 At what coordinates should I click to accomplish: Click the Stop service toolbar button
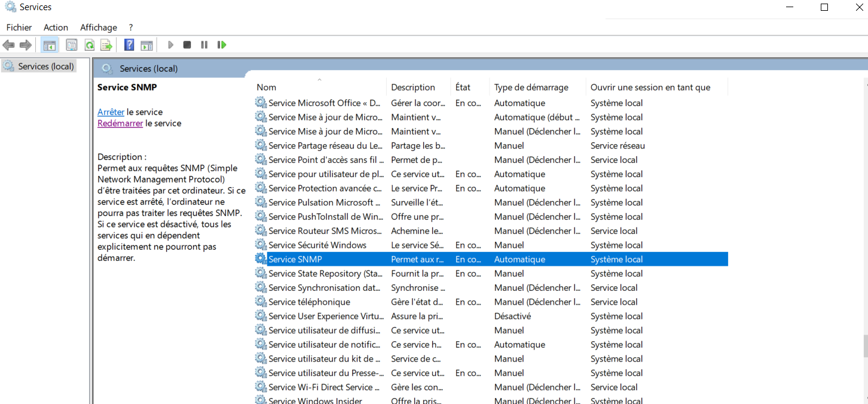click(x=187, y=45)
